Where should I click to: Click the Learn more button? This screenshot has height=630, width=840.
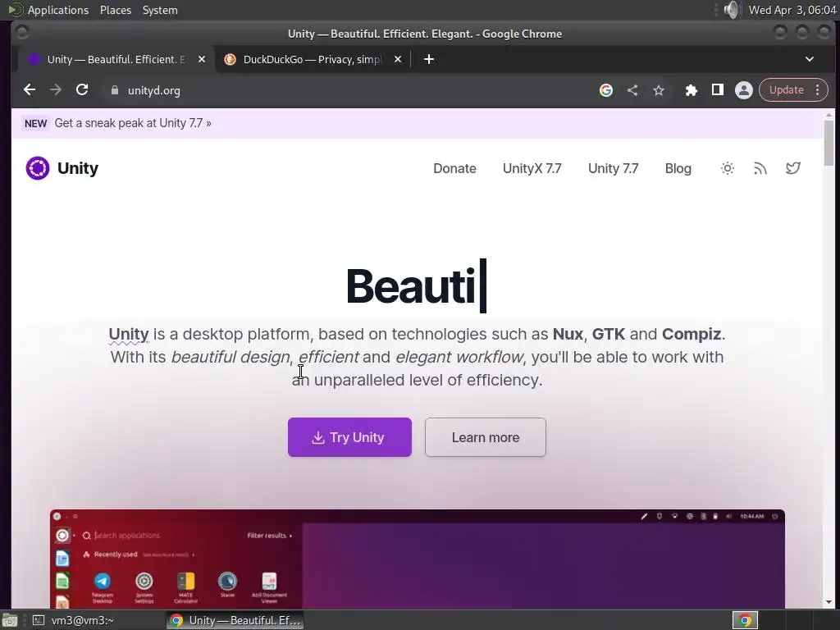click(486, 437)
